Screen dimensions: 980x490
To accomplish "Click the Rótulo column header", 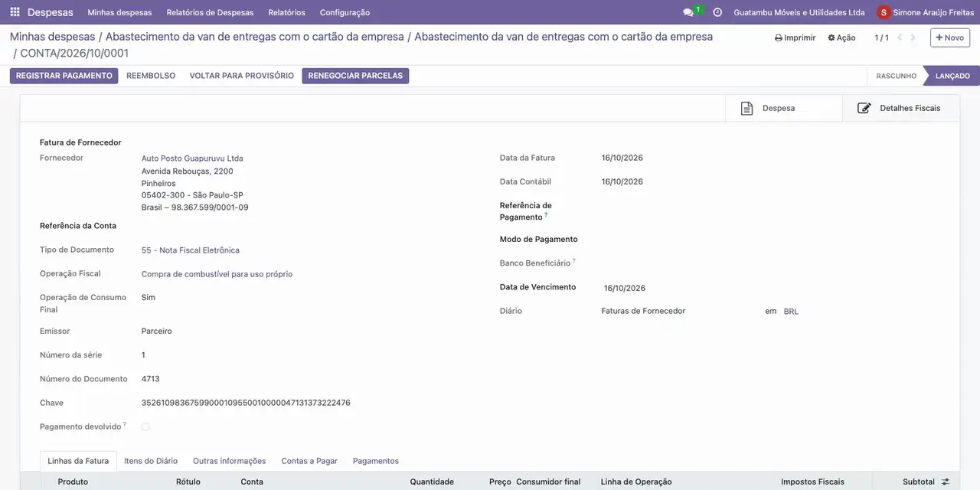I will pyautogui.click(x=188, y=482).
